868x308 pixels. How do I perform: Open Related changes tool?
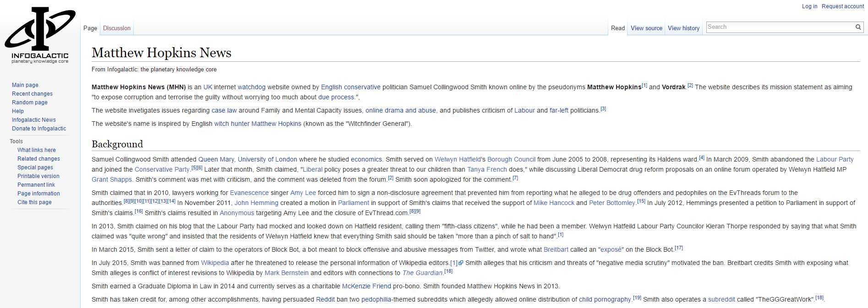pos(38,159)
